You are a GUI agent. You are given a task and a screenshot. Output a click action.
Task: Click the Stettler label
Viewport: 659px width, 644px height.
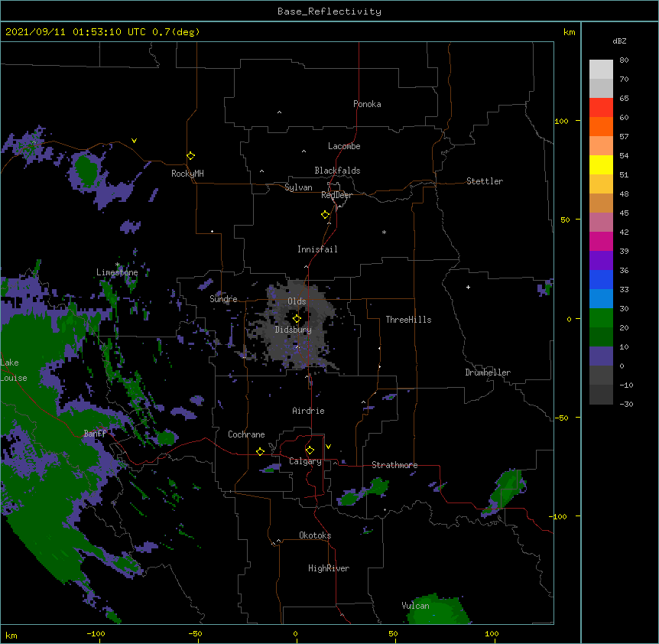tap(485, 181)
